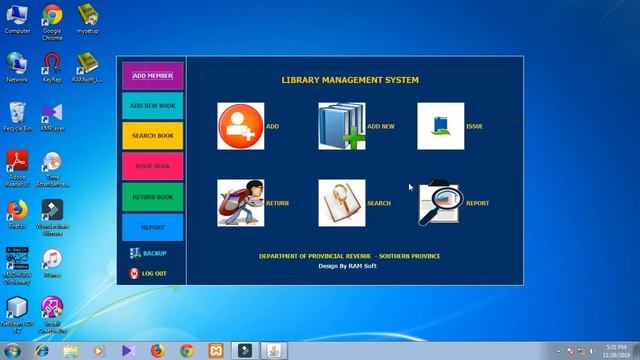Click the Design By RAM Soft text
Viewport: 640px width, 360px height.
pyautogui.click(x=347, y=266)
